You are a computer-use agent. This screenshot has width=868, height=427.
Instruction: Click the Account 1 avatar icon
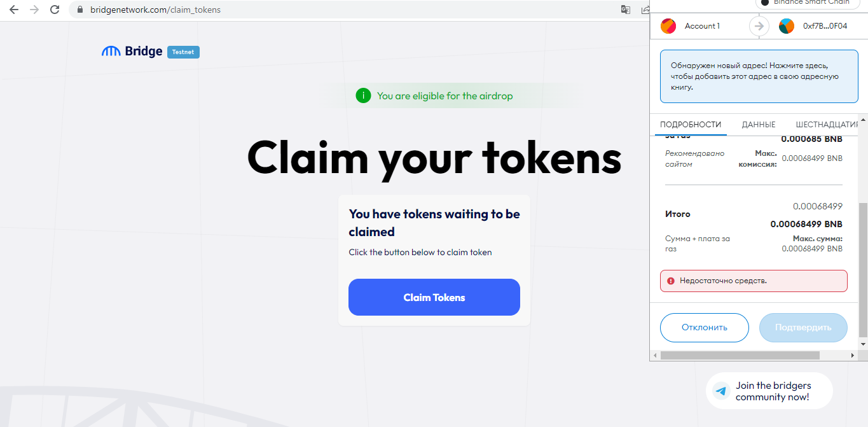[668, 26]
